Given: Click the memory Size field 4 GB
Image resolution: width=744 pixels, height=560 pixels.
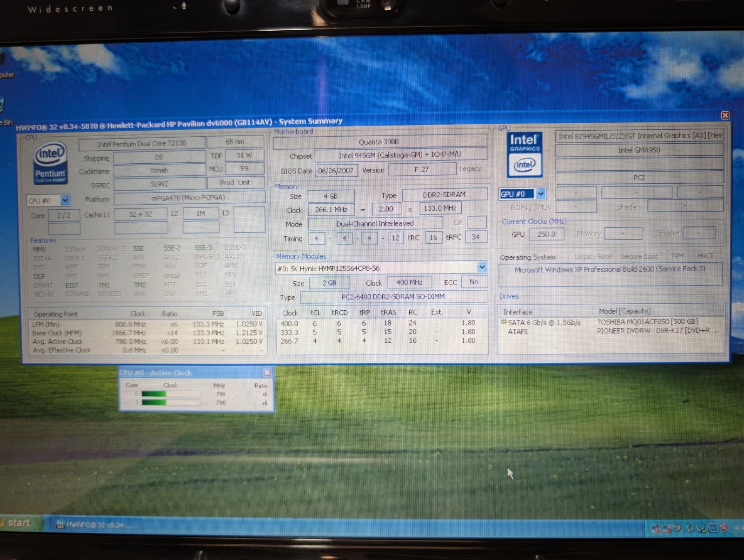Looking at the screenshot, I should tap(331, 196).
